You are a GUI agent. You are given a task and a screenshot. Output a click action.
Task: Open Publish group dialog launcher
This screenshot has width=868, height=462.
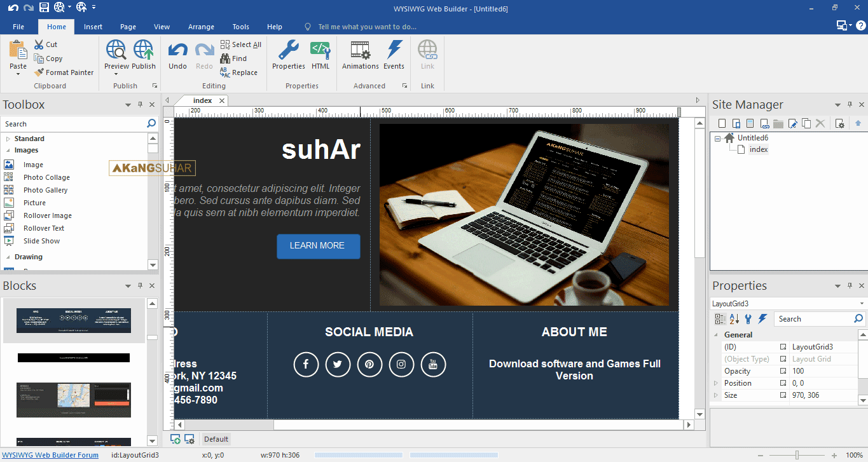pos(153,85)
